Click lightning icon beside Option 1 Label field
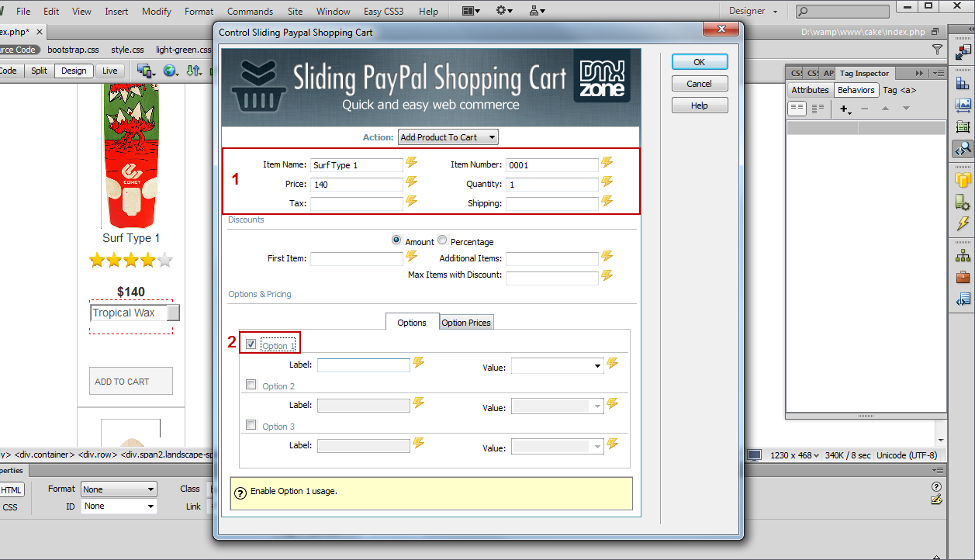 coord(419,363)
